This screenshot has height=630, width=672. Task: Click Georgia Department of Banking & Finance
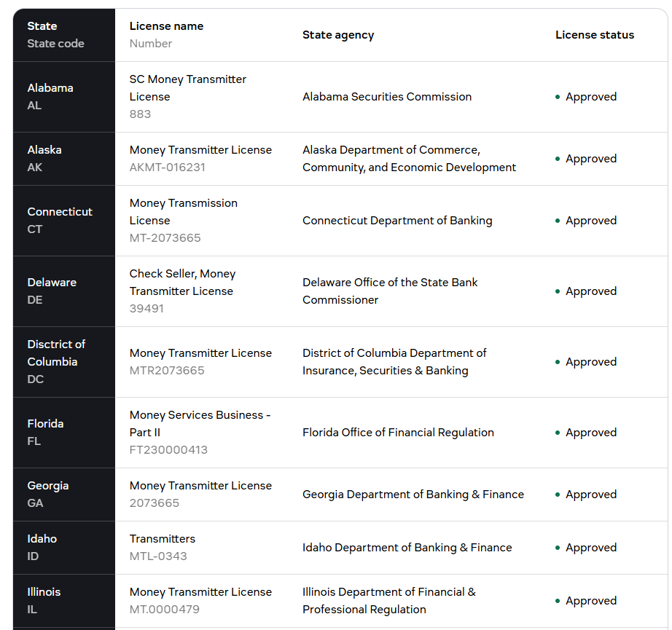413,495
